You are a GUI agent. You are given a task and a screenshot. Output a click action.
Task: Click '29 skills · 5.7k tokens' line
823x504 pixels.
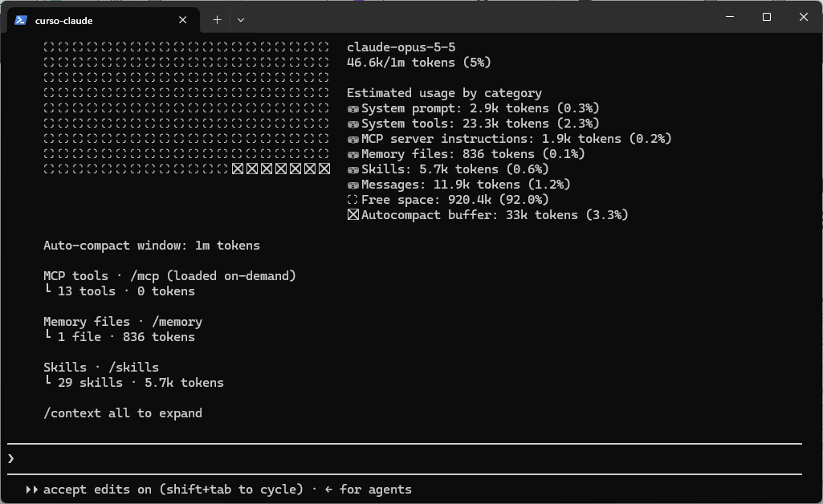pos(133,382)
